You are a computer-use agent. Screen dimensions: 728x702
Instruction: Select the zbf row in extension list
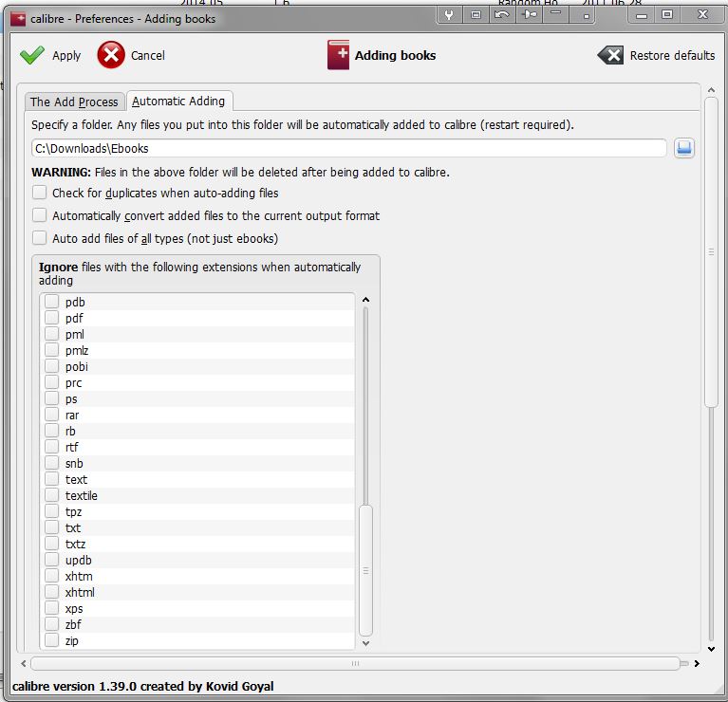tap(197, 624)
